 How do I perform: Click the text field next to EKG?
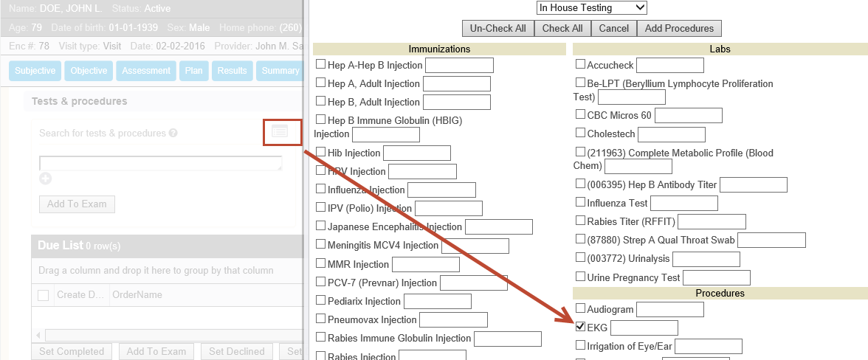644,328
